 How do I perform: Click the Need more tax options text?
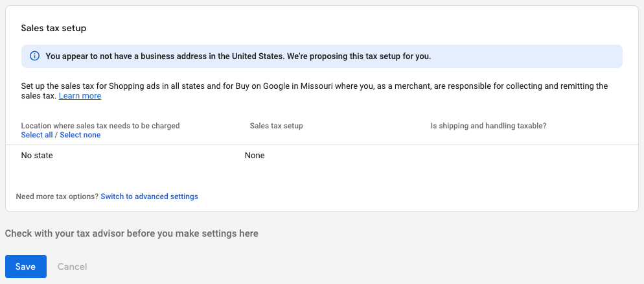pos(57,196)
